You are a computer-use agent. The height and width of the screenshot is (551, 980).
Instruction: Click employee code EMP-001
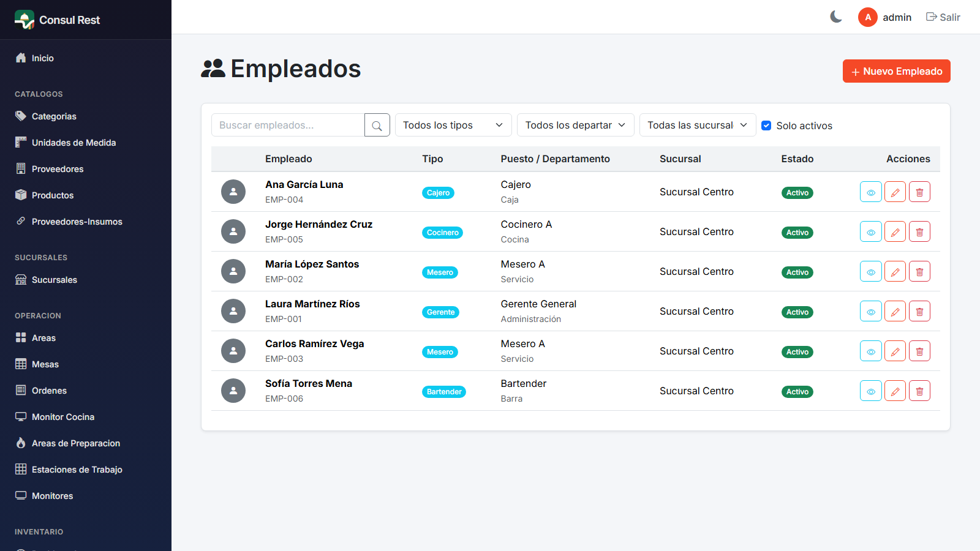pos(284,319)
